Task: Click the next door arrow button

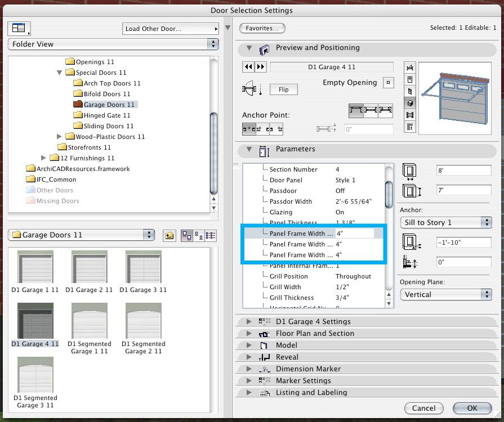Action: pyautogui.click(x=260, y=67)
